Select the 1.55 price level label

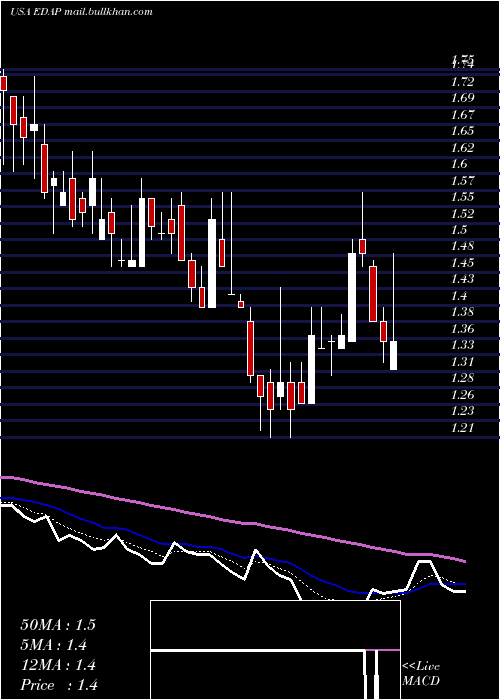tap(462, 197)
